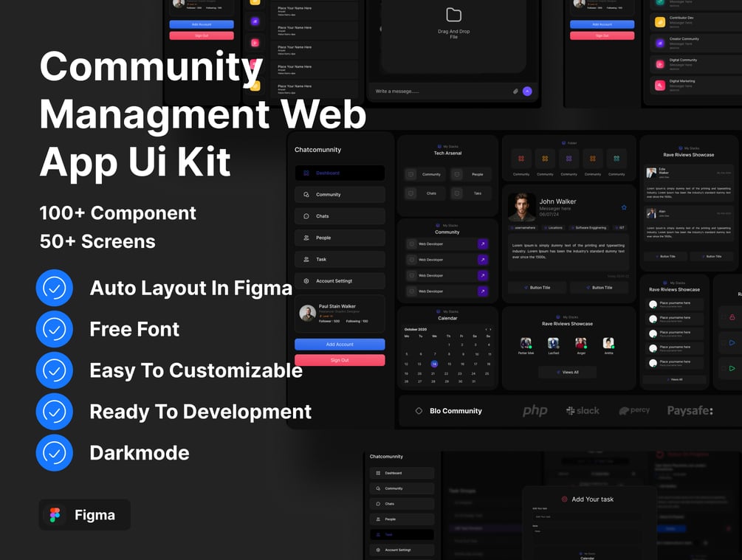742x560 pixels.
Task: Click the Paul Stain Walker profile photo
Action: (308, 313)
